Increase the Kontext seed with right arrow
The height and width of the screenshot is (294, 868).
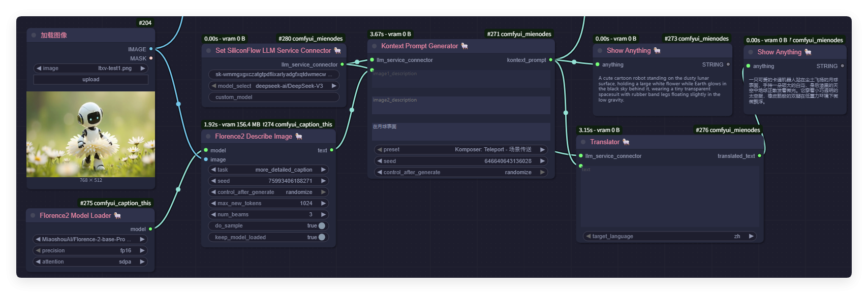click(542, 161)
